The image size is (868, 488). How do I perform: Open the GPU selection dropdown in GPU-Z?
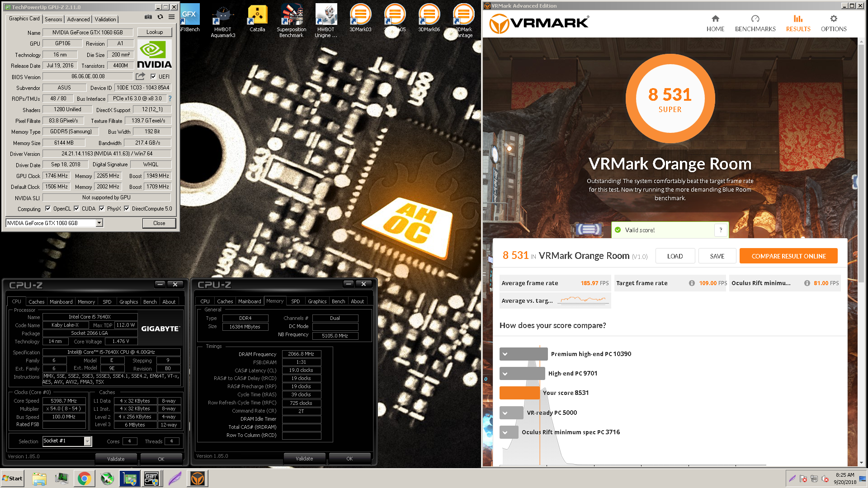point(99,223)
